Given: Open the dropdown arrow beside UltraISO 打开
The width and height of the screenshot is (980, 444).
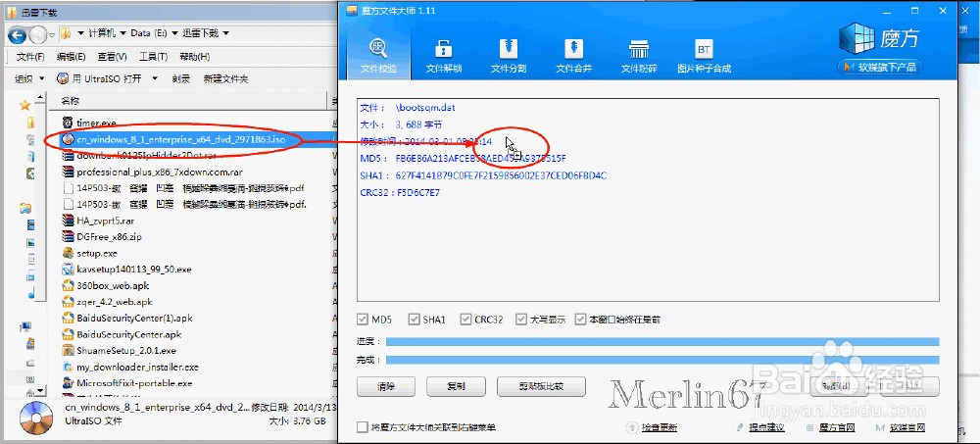Looking at the screenshot, I should click(155, 78).
